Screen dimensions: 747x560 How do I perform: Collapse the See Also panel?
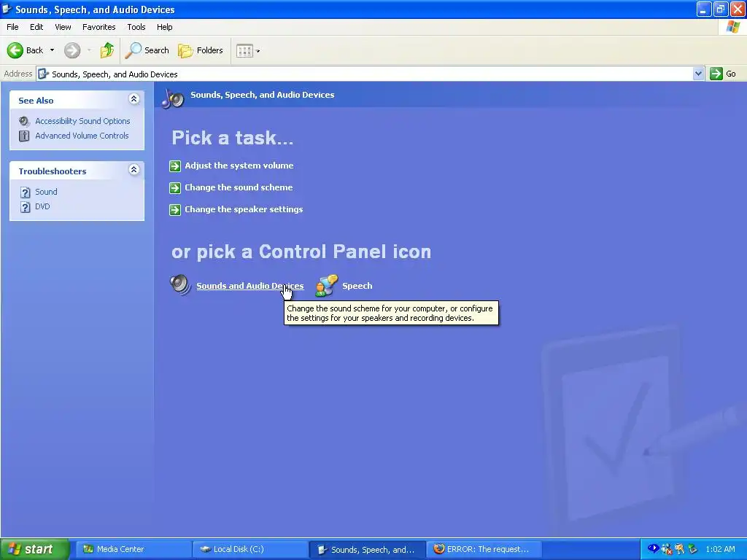[134, 99]
